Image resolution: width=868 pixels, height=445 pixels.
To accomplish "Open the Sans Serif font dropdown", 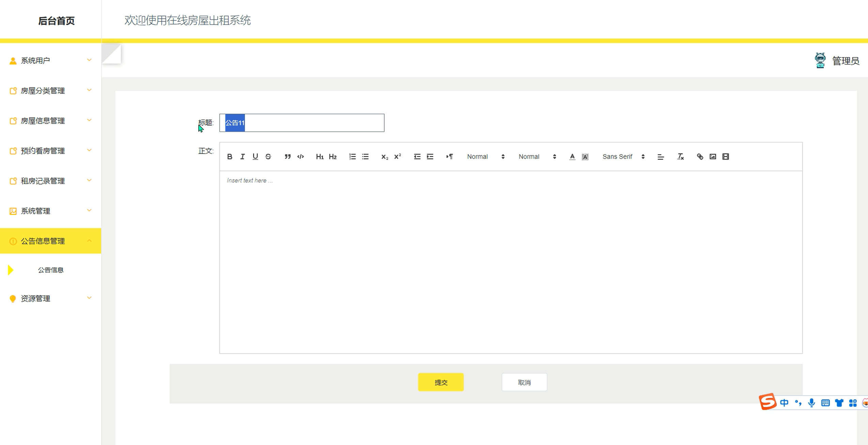I will 623,157.
